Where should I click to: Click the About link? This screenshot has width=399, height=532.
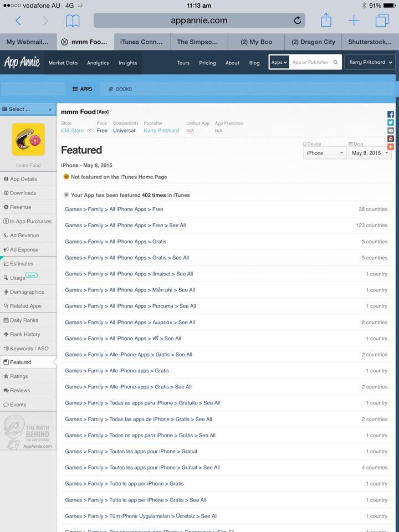click(x=232, y=63)
